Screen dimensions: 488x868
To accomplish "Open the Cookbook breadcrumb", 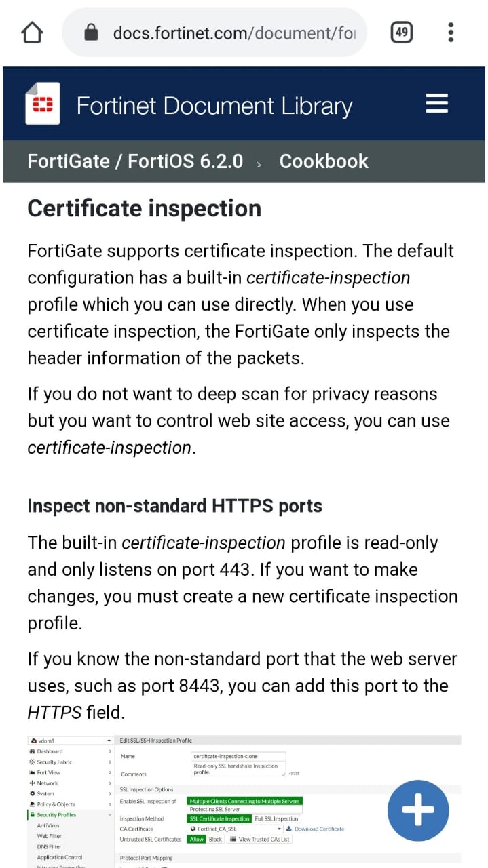I will click(324, 161).
